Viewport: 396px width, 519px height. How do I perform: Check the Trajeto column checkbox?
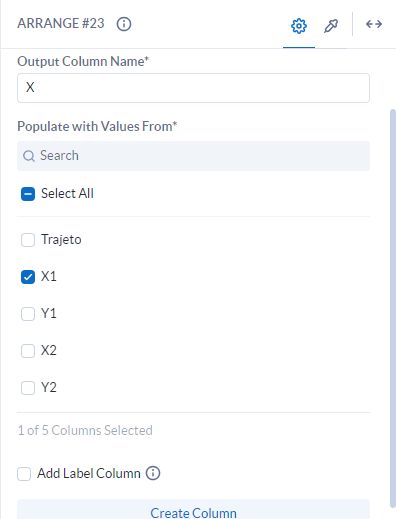pos(28,240)
